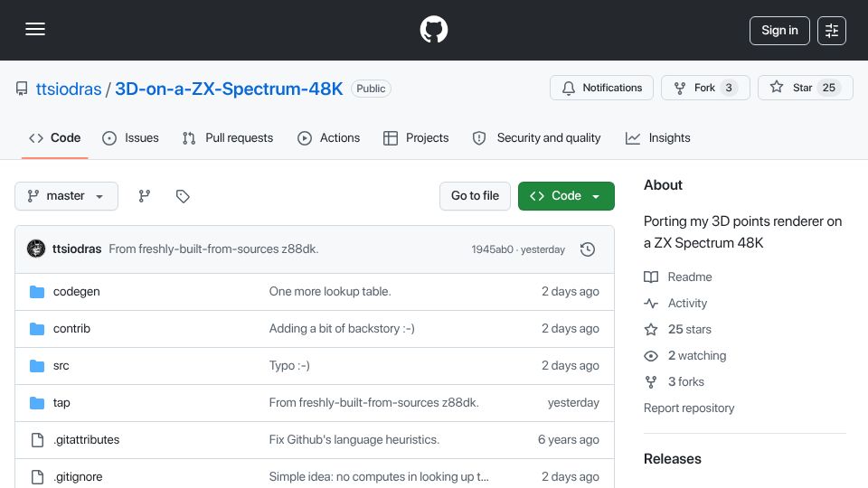Open the .gitignore file

click(x=78, y=477)
